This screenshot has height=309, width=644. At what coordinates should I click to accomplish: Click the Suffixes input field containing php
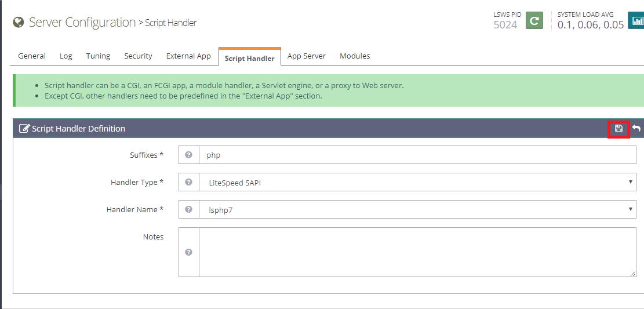(x=417, y=155)
